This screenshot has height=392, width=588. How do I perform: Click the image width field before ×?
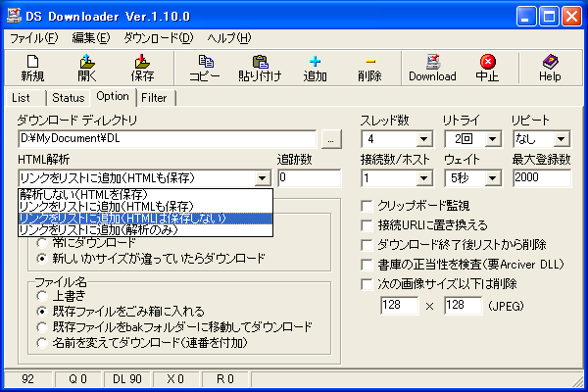pos(400,306)
